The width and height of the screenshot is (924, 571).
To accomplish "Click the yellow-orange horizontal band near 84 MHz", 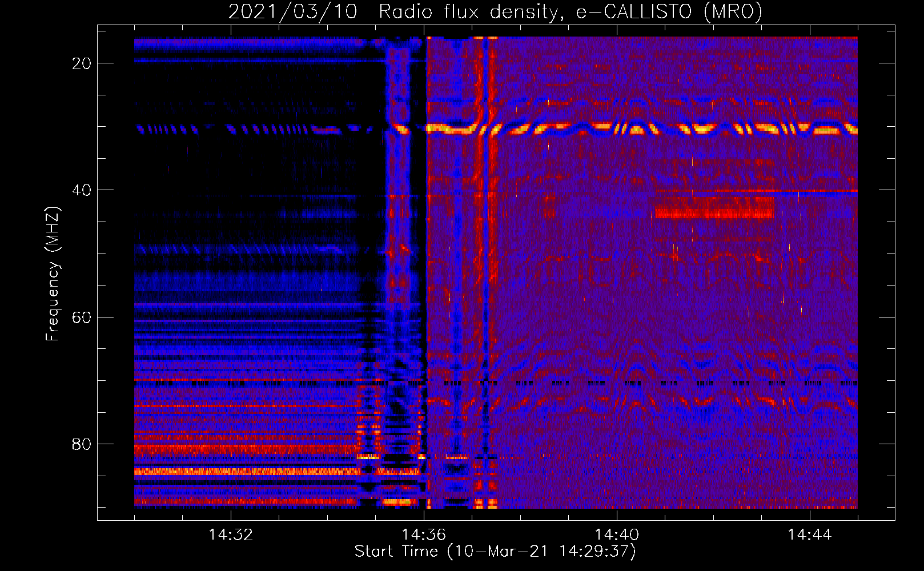I will [247, 472].
